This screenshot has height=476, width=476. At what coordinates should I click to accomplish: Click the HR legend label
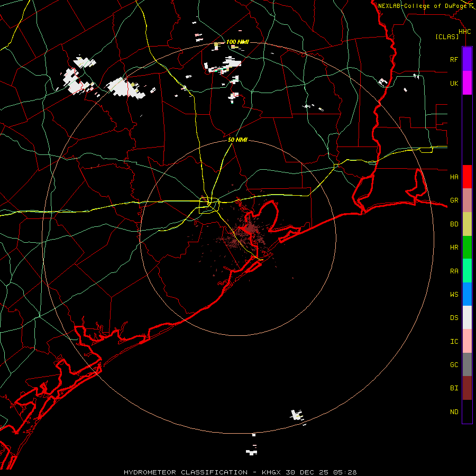454,248
